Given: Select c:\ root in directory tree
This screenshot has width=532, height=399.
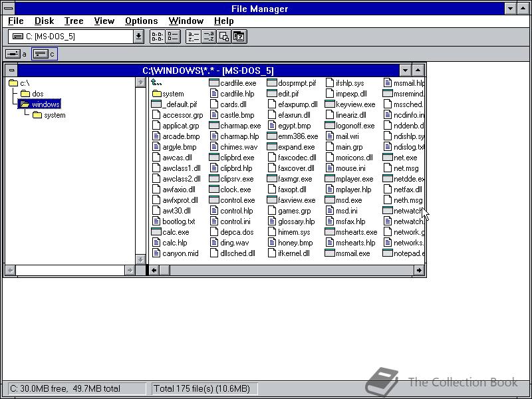Looking at the screenshot, I should tap(19, 82).
